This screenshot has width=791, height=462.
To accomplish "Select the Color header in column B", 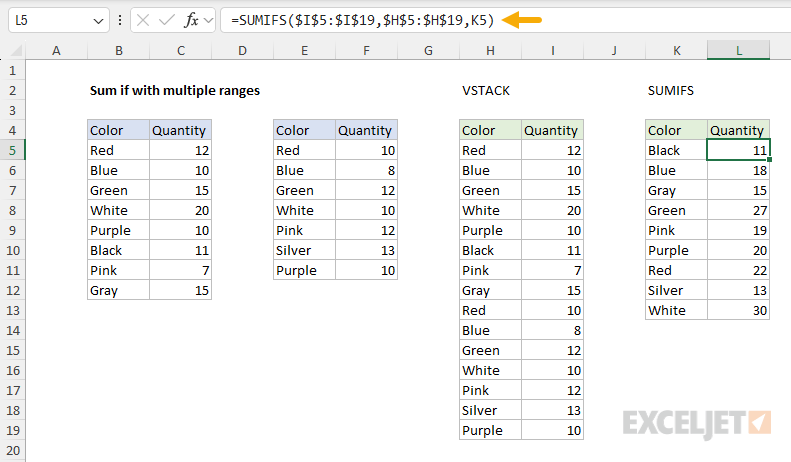I will tap(119, 130).
